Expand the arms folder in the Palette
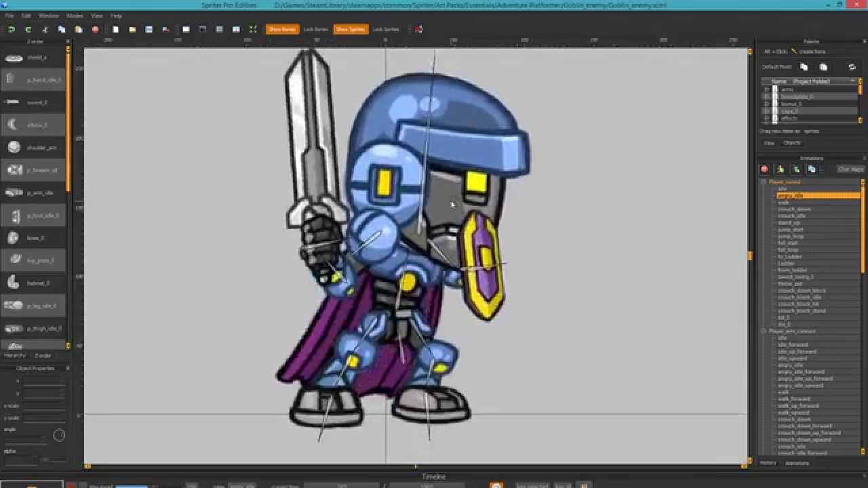 click(x=766, y=89)
